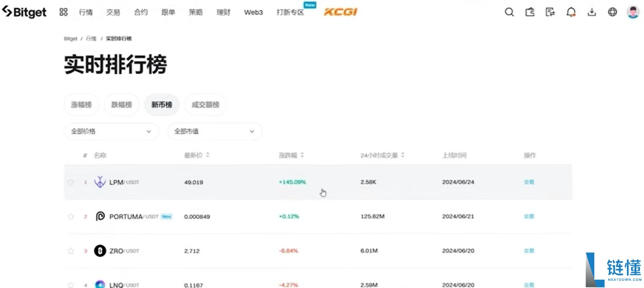Open 理财 in the top navigation
The width and height of the screenshot is (644, 288).
tap(223, 12)
